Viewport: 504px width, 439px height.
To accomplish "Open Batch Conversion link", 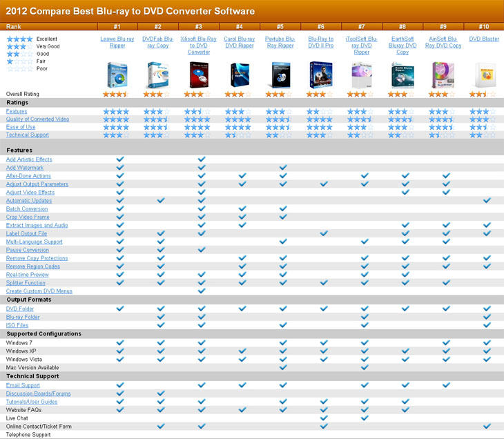I will pos(27,209).
